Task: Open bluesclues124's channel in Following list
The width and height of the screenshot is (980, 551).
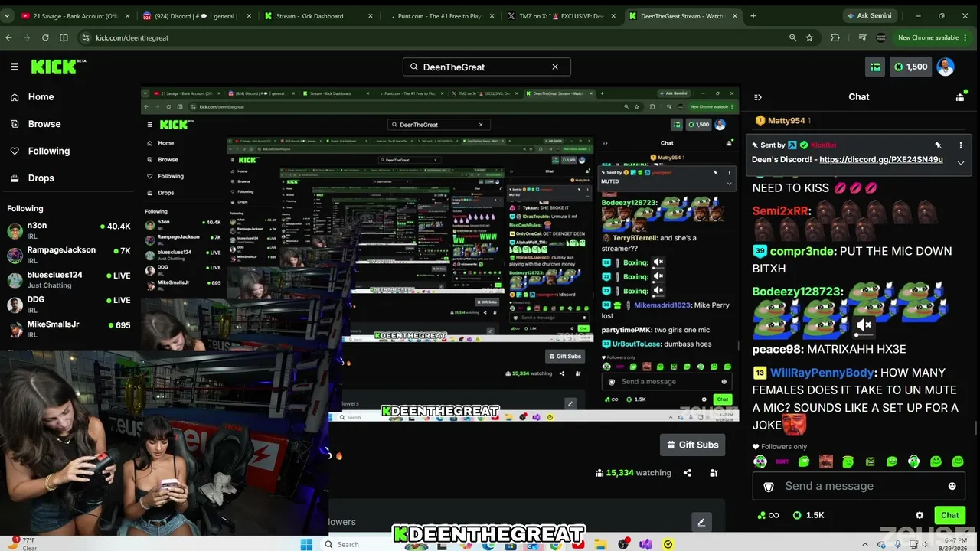Action: (69, 279)
